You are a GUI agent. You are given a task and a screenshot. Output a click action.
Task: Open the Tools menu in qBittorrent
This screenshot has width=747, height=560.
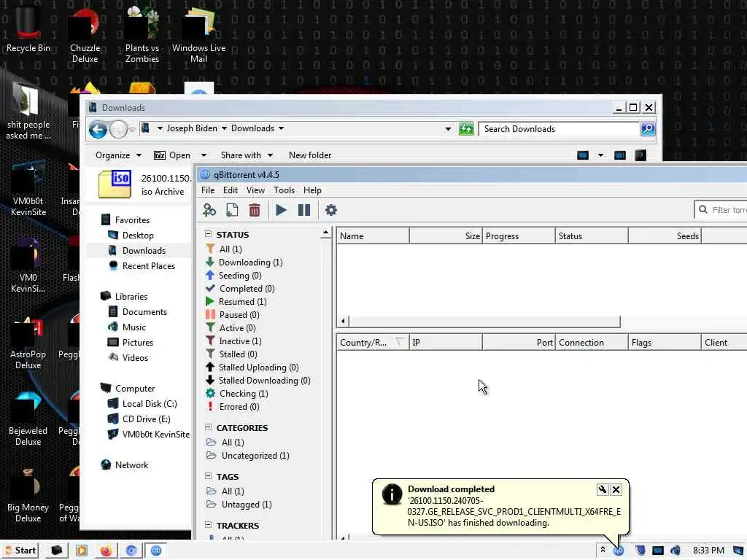click(x=284, y=190)
